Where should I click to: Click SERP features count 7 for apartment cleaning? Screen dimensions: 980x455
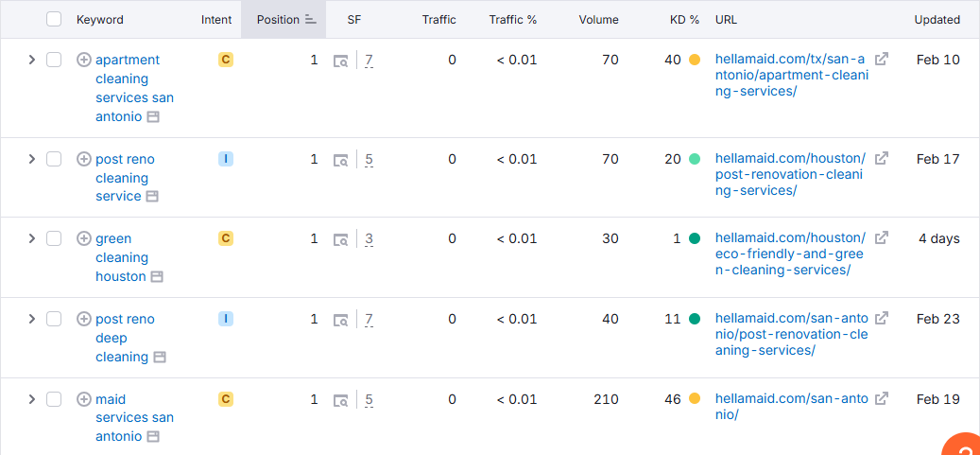[369, 61]
